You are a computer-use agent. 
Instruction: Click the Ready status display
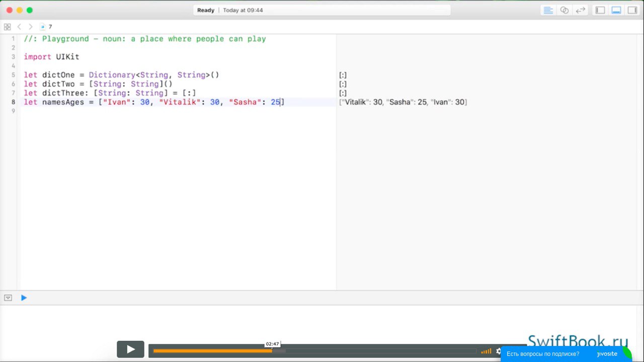206,10
